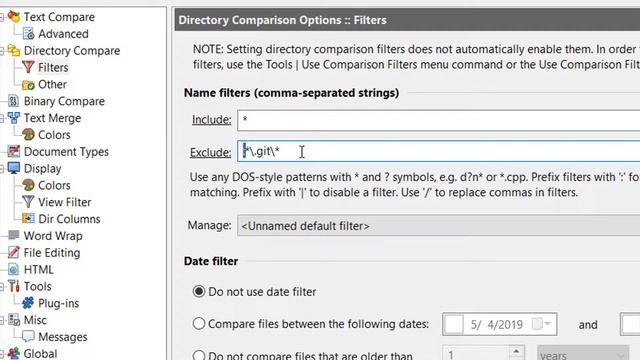This screenshot has width=640, height=360.
Task: Go to the Document Types page
Action: [x=66, y=152]
